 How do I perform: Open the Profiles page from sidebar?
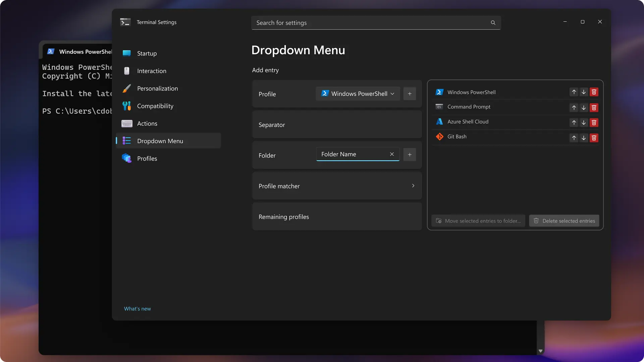(x=147, y=158)
